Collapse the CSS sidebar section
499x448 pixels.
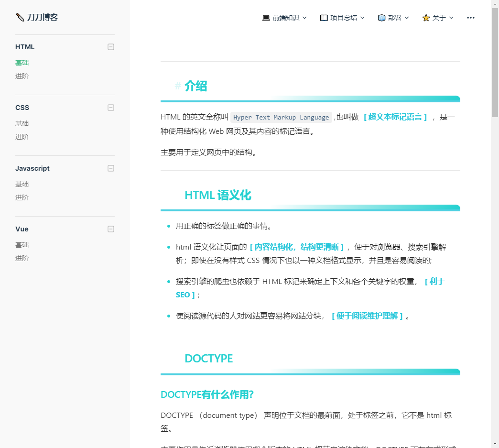tap(111, 108)
